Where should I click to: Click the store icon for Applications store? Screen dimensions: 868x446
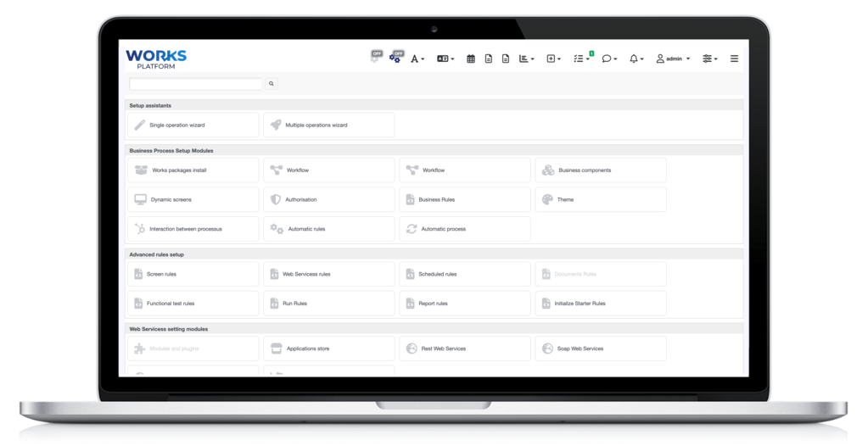277,348
